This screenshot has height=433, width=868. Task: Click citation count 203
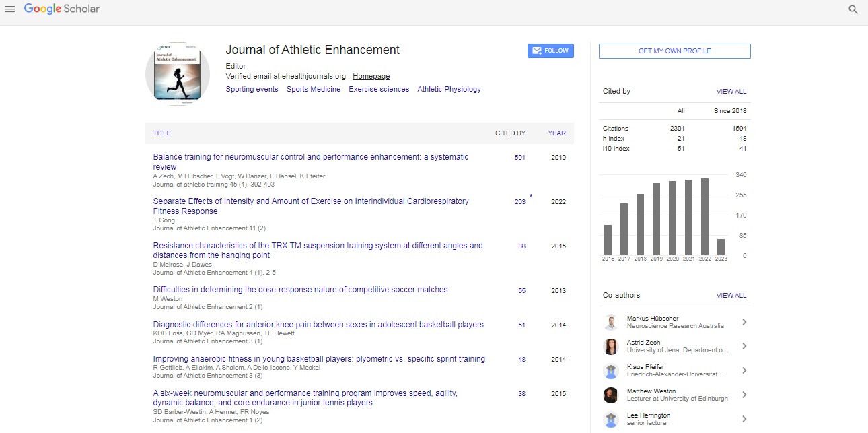click(519, 202)
